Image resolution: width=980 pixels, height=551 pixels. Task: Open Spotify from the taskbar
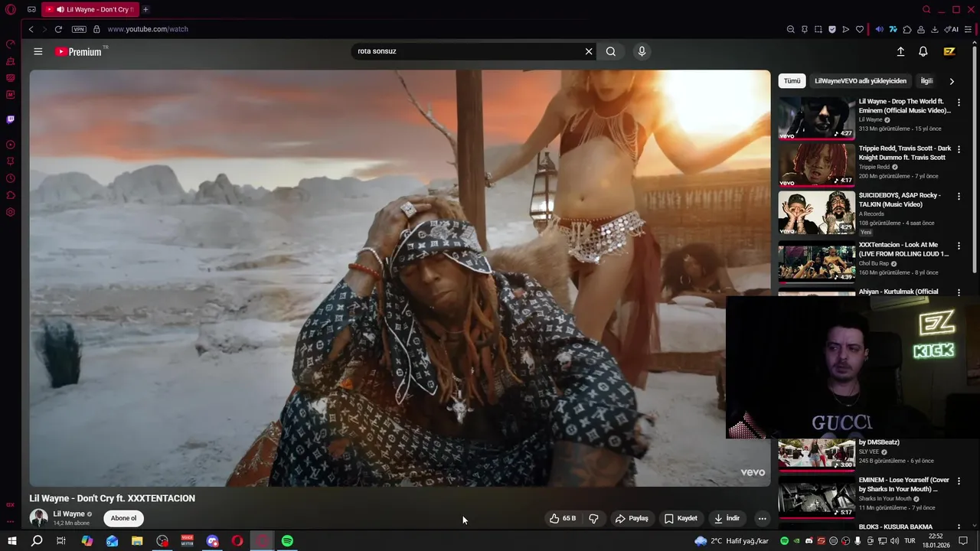tap(287, 541)
